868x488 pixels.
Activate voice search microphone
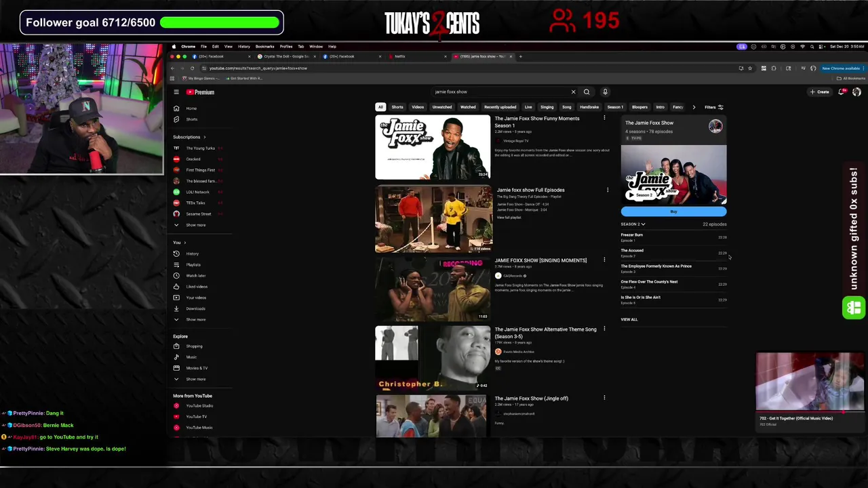(605, 91)
